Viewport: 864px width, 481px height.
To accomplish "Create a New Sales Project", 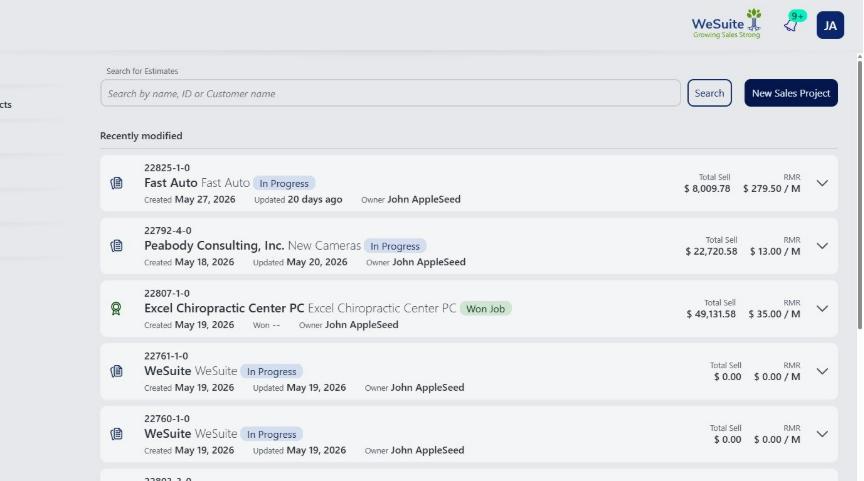I will [x=791, y=93].
